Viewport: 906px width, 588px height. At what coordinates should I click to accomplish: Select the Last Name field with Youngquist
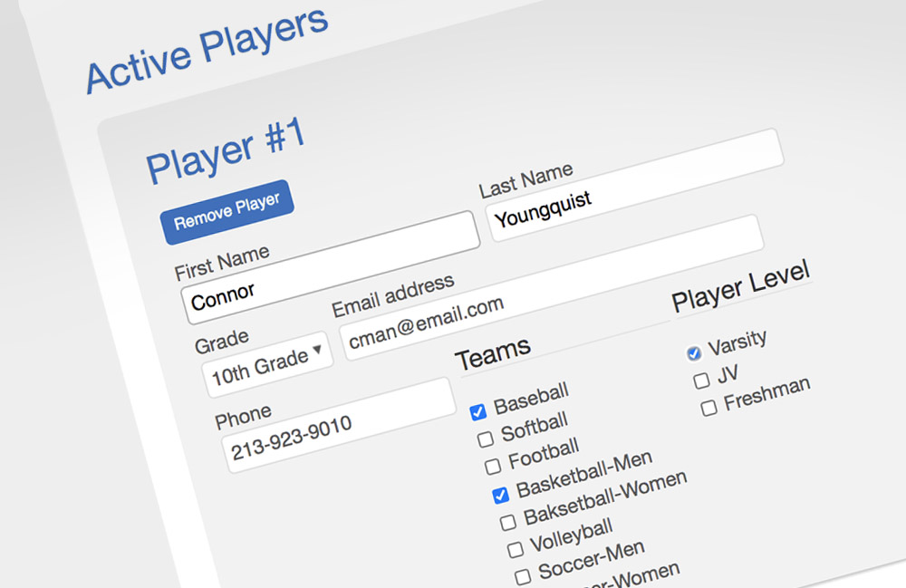click(636, 185)
